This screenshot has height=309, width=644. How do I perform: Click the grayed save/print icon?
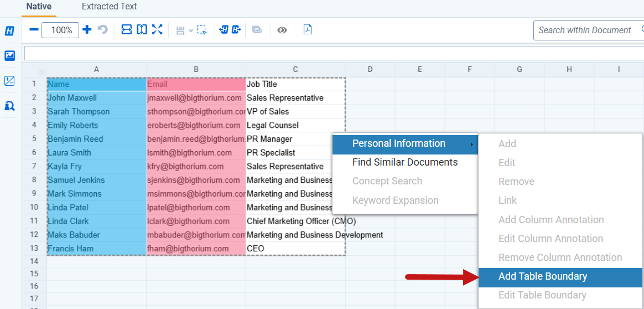click(x=180, y=30)
